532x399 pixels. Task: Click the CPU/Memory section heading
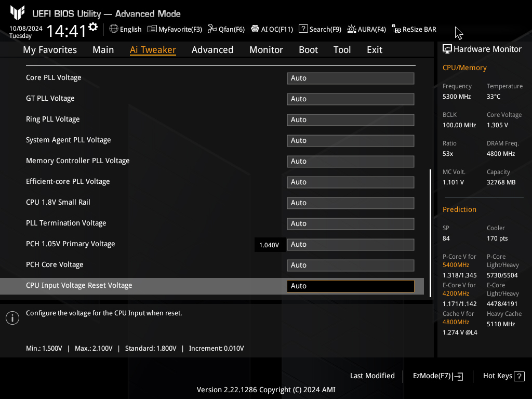464,68
